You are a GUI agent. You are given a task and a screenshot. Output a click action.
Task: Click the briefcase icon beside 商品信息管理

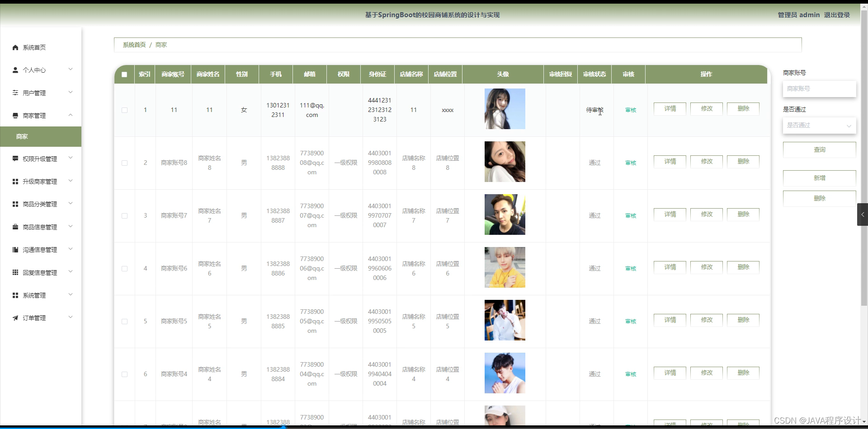tap(15, 227)
